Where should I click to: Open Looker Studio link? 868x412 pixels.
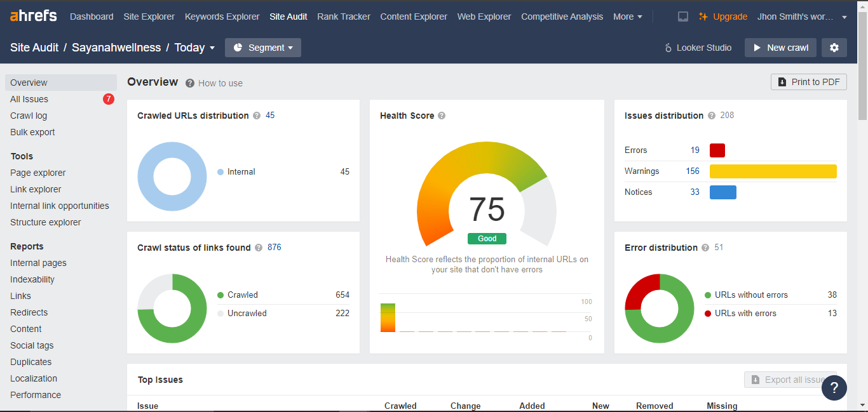(704, 48)
